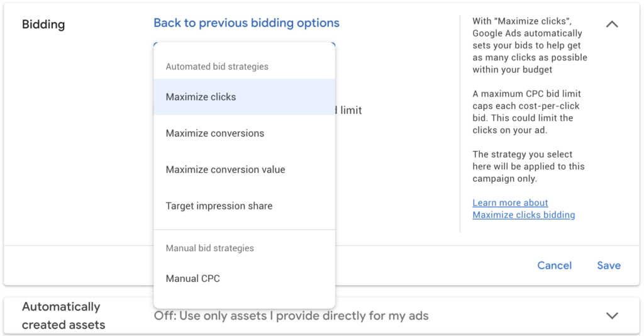Pick Maximize conversion value option
Image resolution: width=644 pixels, height=336 pixels.
225,170
